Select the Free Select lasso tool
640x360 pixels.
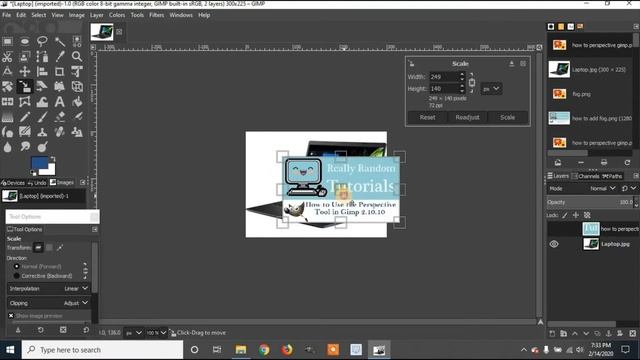coord(42,41)
